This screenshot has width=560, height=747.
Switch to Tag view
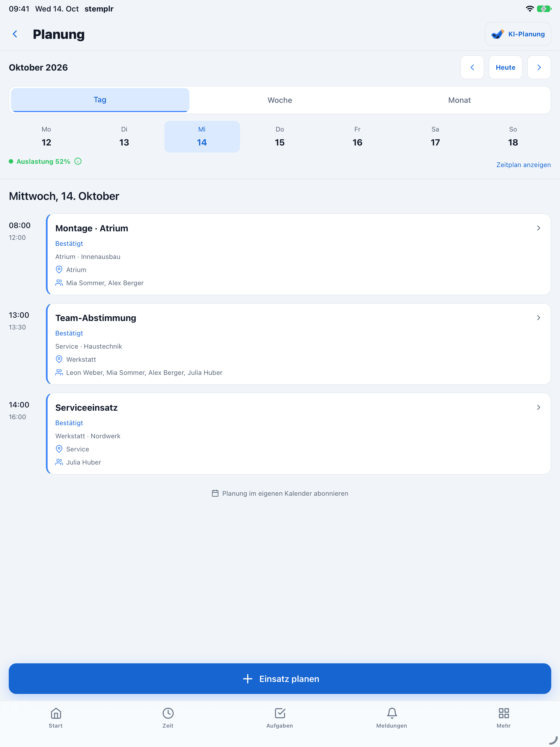pos(100,100)
